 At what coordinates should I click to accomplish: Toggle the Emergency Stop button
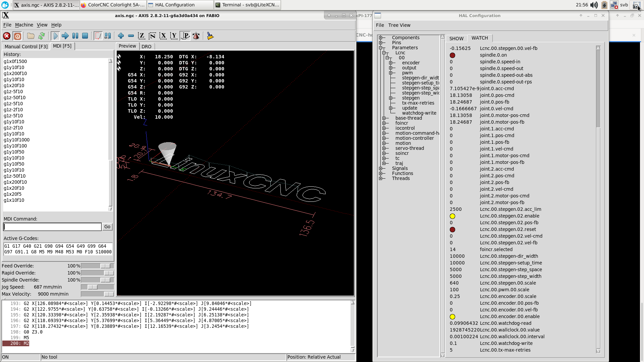(7, 36)
